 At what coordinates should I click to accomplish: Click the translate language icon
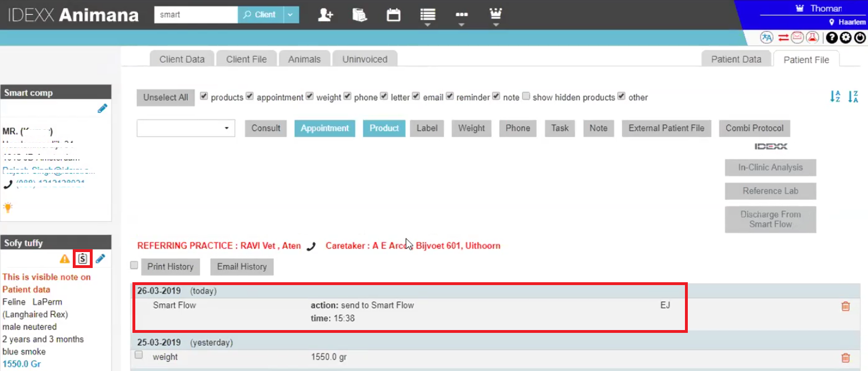(767, 38)
